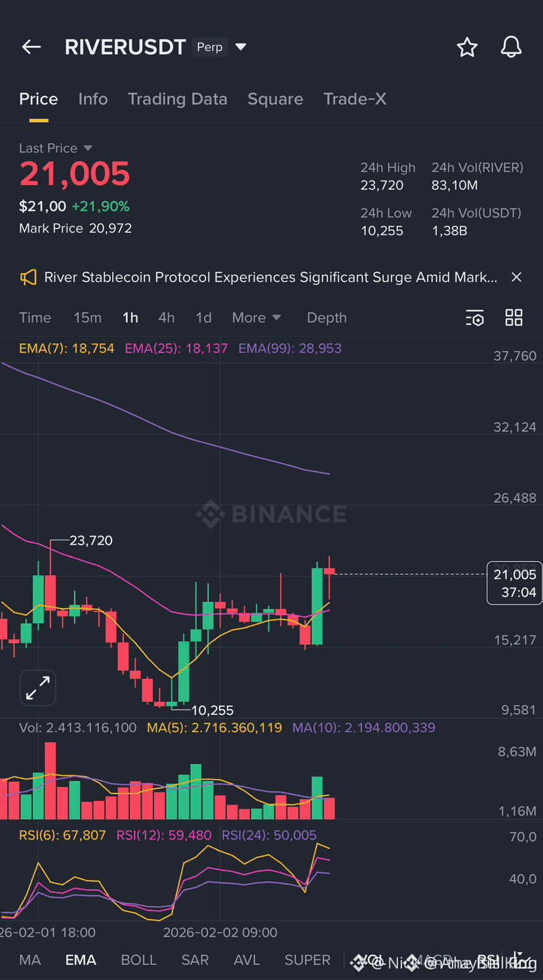Select the 1h chart interval
This screenshot has width=543, height=980.
[131, 318]
